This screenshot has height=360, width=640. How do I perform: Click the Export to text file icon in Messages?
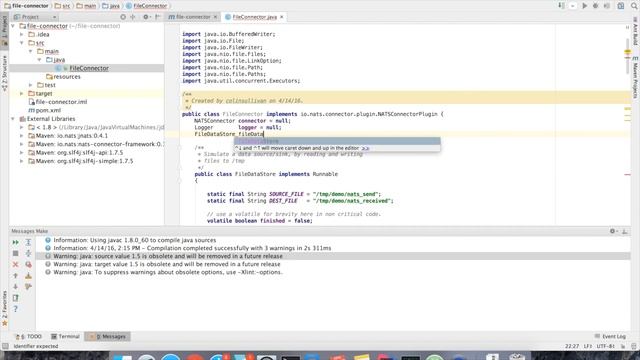click(x=16, y=298)
